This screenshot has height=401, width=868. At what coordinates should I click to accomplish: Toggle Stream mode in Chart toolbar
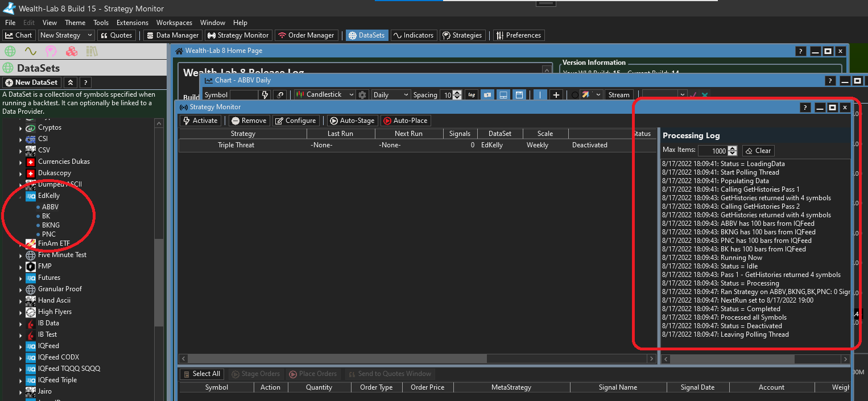click(619, 95)
